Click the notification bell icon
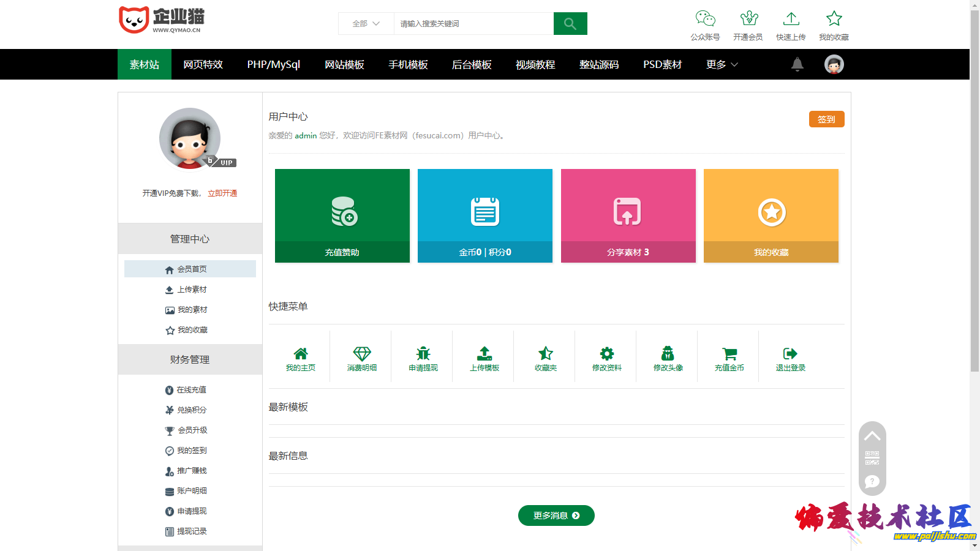The width and height of the screenshot is (980, 551). click(797, 64)
